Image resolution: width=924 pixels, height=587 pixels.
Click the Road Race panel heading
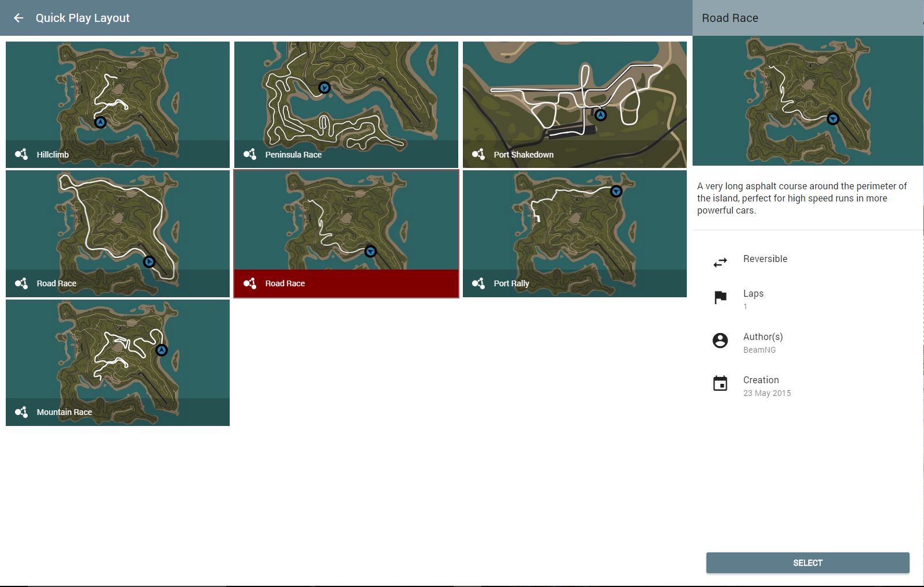(730, 18)
